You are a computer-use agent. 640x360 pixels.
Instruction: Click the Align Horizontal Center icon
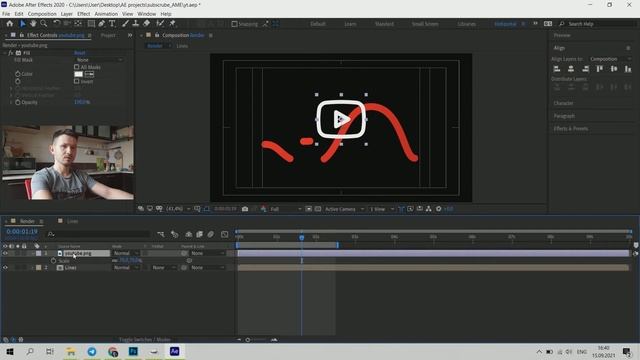[571, 69]
